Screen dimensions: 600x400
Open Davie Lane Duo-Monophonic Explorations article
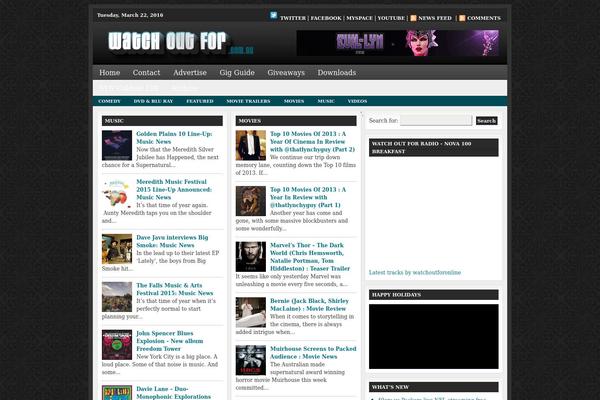[x=173, y=393]
